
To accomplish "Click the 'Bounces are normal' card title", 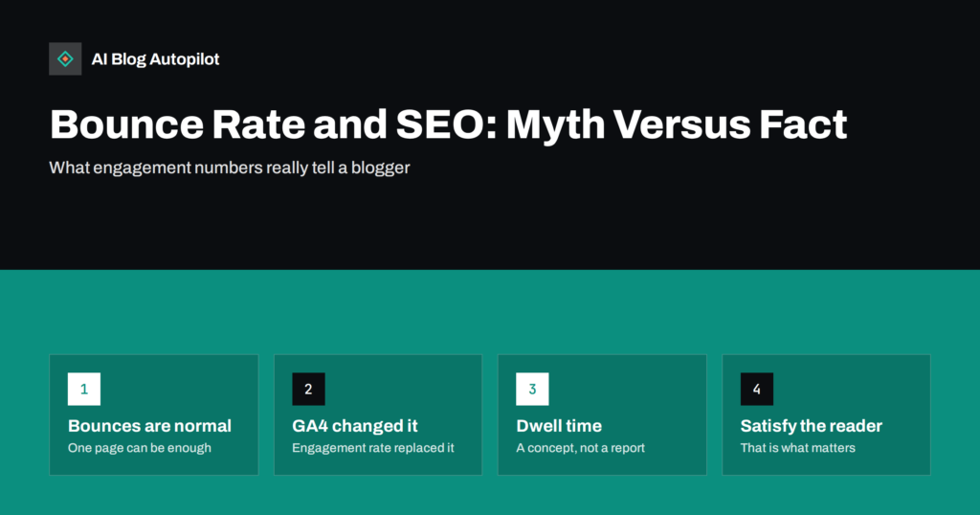I will click(149, 426).
